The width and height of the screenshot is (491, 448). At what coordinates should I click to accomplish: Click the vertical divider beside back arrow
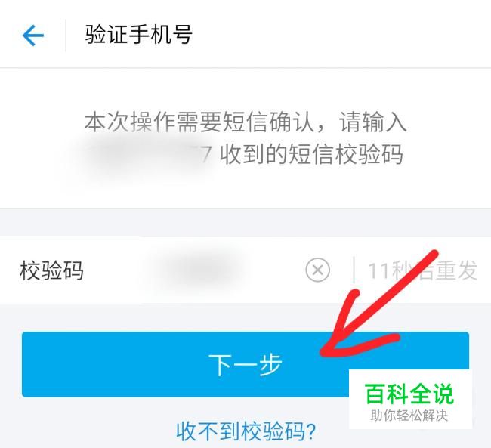[66, 35]
